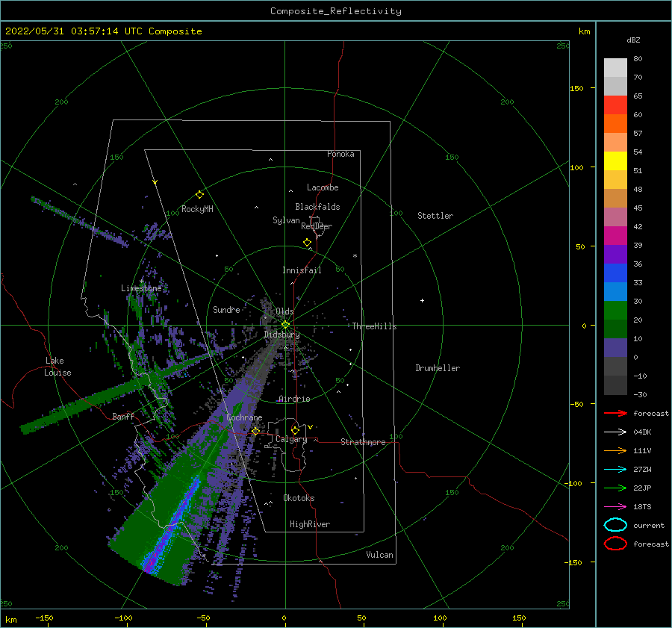Click the Vulcan label
The width and height of the screenshot is (672, 628).
(380, 555)
